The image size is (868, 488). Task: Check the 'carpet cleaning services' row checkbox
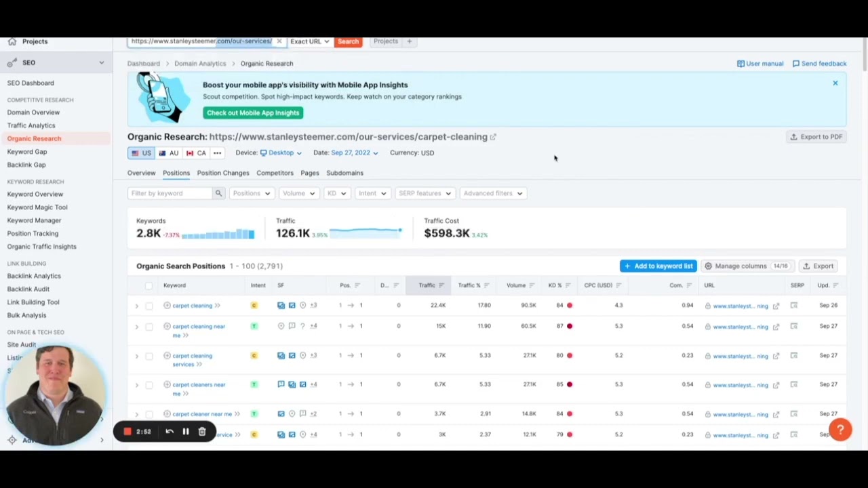point(149,357)
